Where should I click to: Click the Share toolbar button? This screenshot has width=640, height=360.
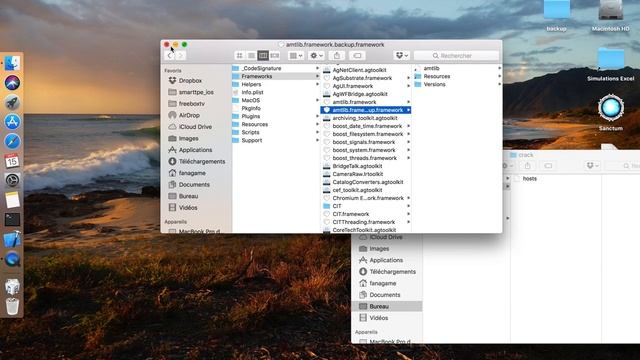pyautogui.click(x=337, y=56)
